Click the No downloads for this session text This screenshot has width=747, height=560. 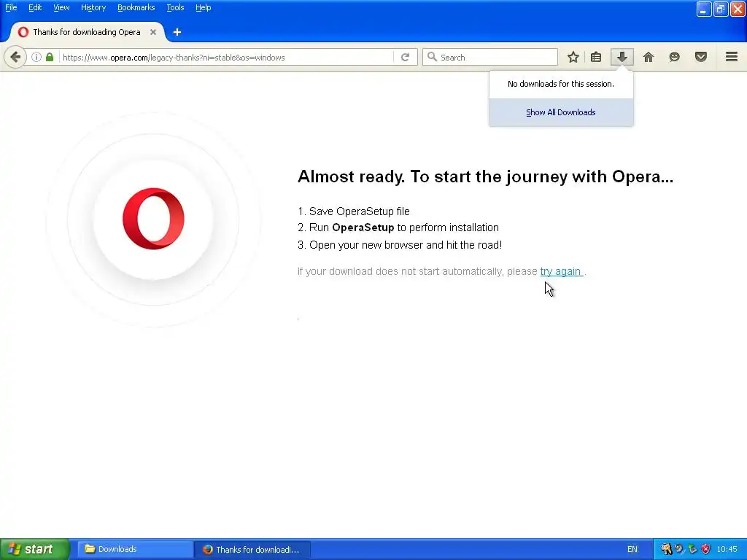tap(561, 84)
